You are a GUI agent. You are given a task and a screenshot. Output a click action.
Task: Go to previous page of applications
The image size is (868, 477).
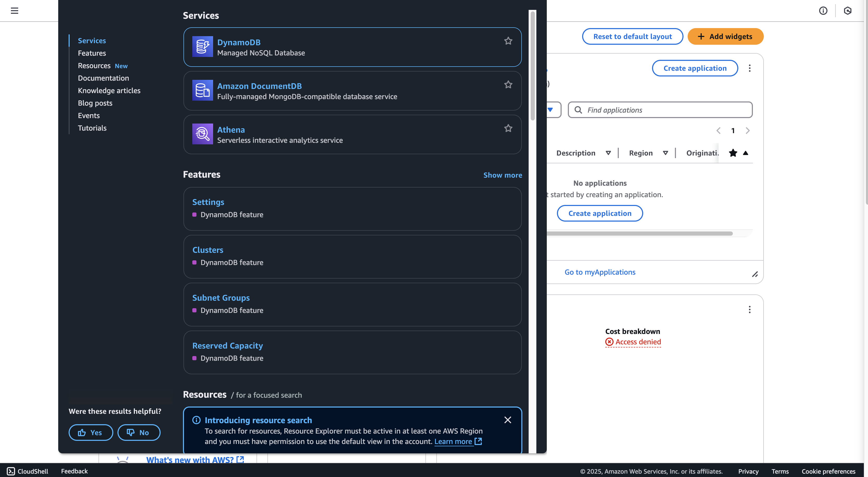[x=718, y=131]
